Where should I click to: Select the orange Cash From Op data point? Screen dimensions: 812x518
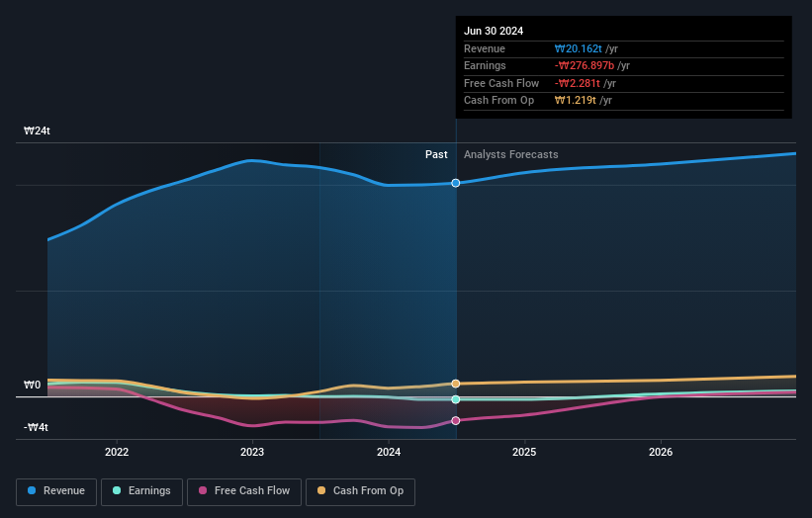[456, 384]
